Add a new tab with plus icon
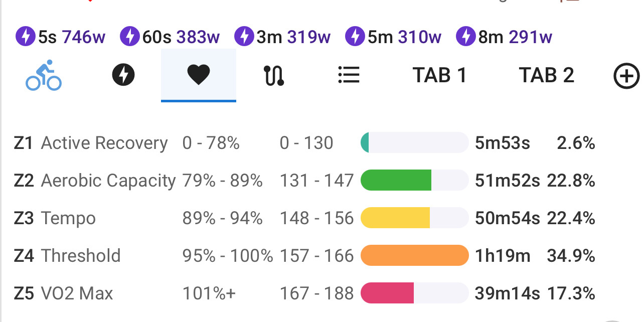The height and width of the screenshot is (322, 644). coord(626,77)
